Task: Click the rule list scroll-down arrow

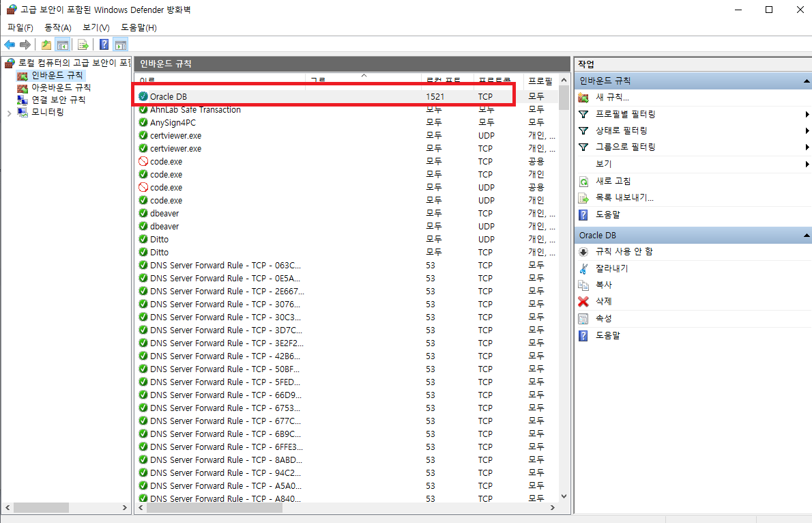Action: (564, 496)
